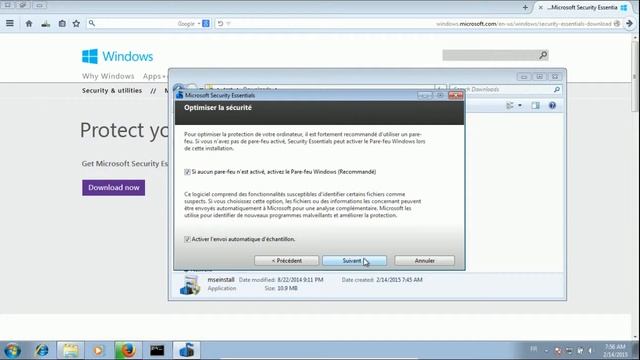Click the Explorer search magnifier icon
Viewport: 640px width, 360px height.
coord(557,89)
